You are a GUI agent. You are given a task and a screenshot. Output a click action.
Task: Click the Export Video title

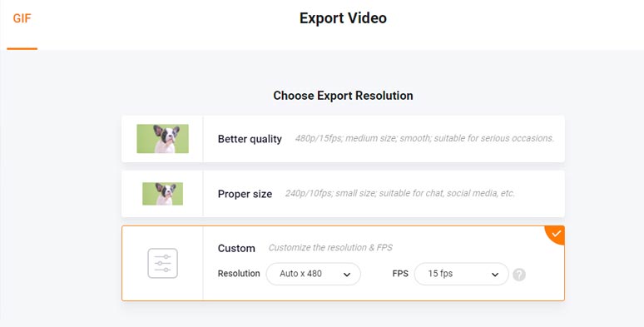click(343, 18)
